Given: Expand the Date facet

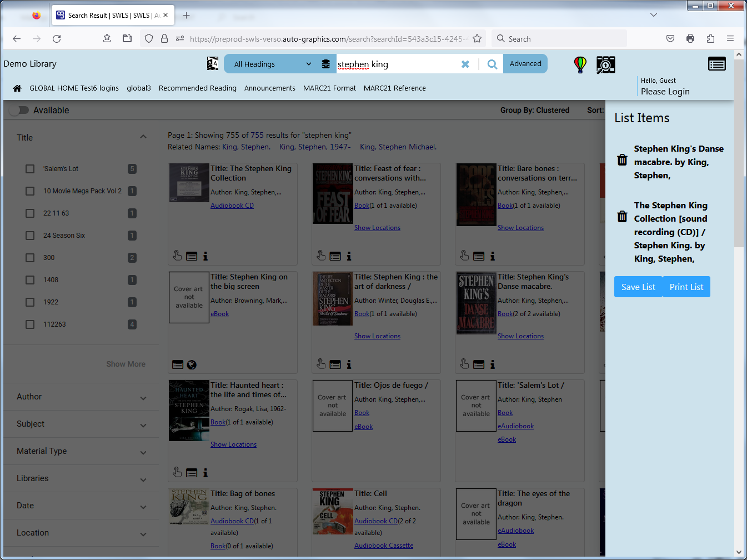Looking at the screenshot, I should (143, 507).
